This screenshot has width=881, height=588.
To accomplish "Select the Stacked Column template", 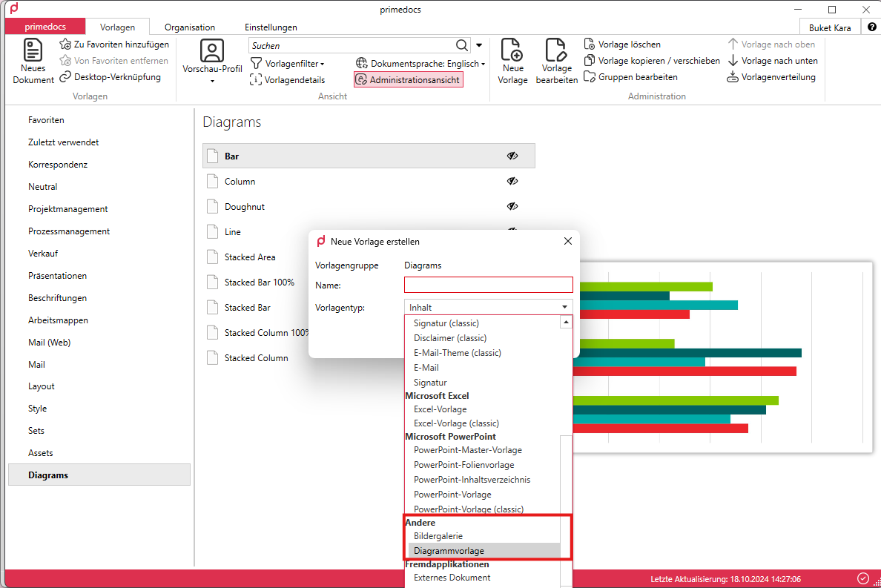I will coord(256,357).
